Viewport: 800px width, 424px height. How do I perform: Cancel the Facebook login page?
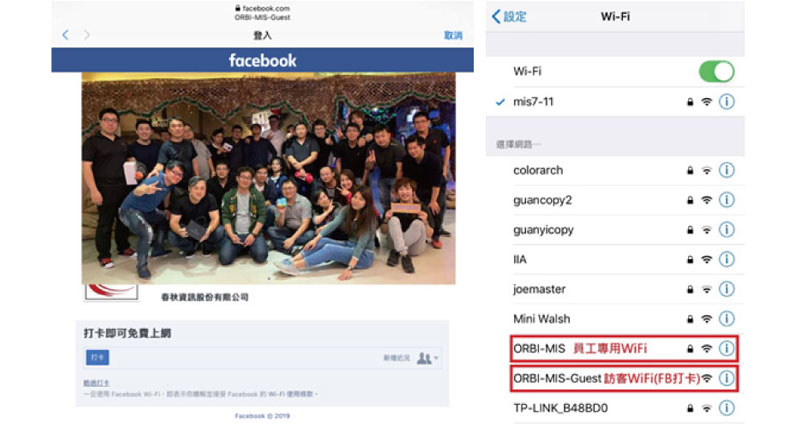453,35
